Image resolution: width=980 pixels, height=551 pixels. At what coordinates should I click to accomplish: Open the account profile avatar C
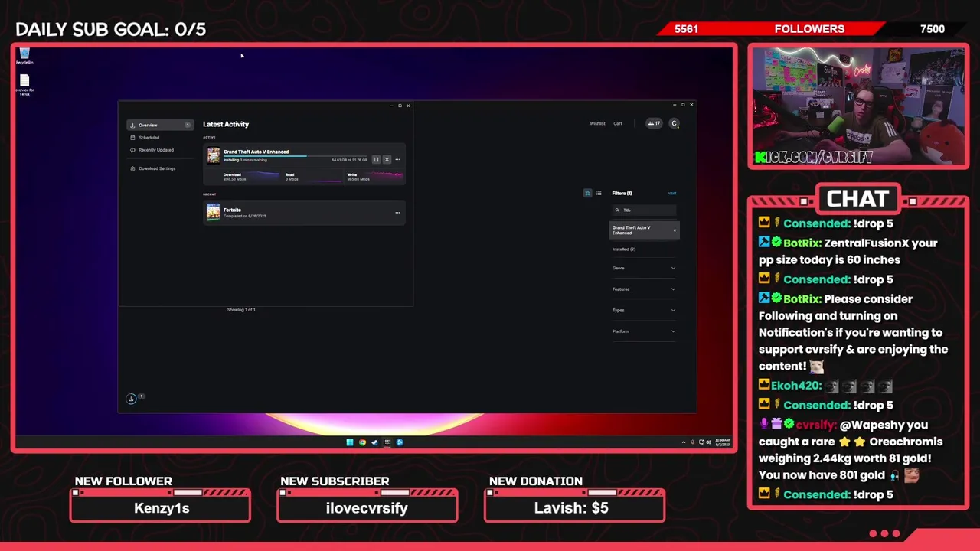tap(675, 123)
